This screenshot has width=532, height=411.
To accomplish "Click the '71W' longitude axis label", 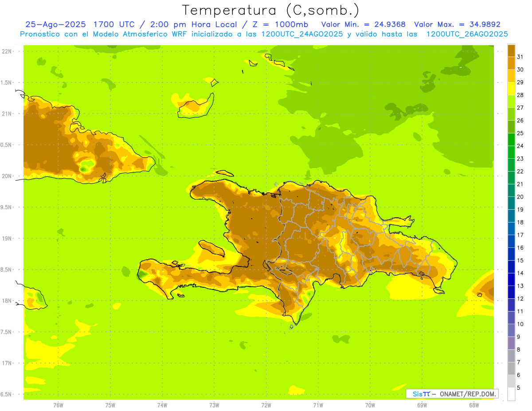I will 318,405.
